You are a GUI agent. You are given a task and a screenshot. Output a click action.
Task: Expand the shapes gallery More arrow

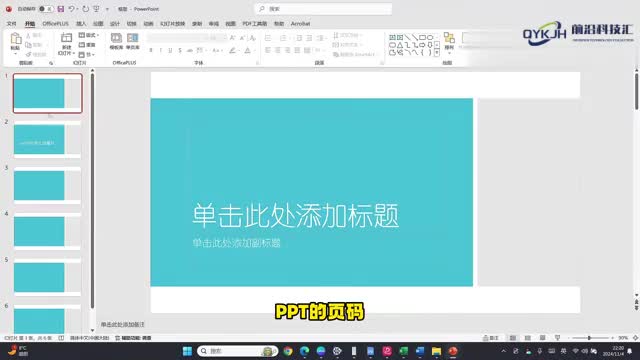tap(437, 52)
